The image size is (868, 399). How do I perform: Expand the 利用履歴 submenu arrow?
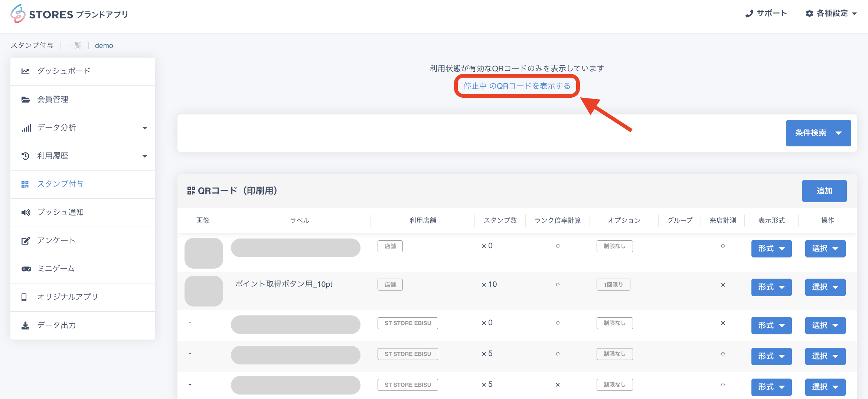point(145,156)
